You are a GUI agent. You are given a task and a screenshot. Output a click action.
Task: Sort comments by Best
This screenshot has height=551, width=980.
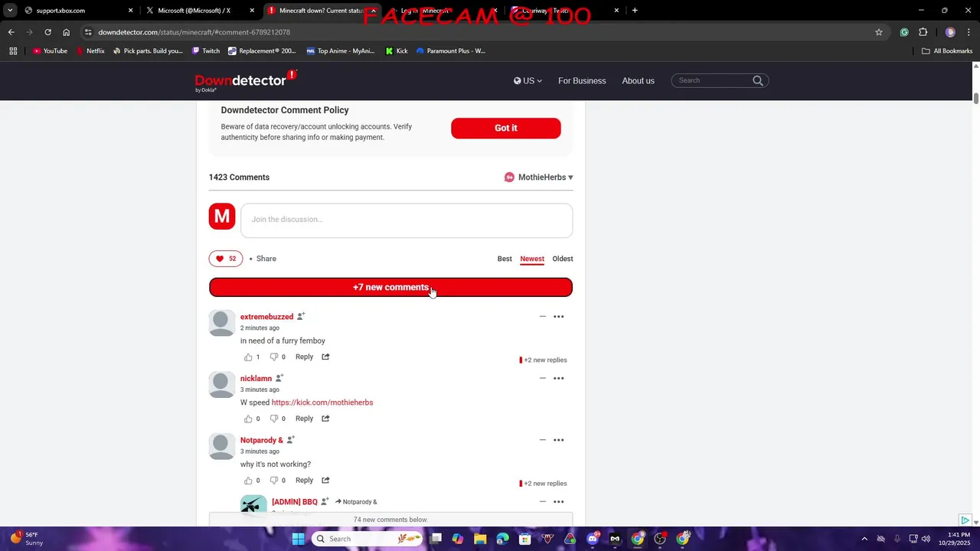point(505,259)
